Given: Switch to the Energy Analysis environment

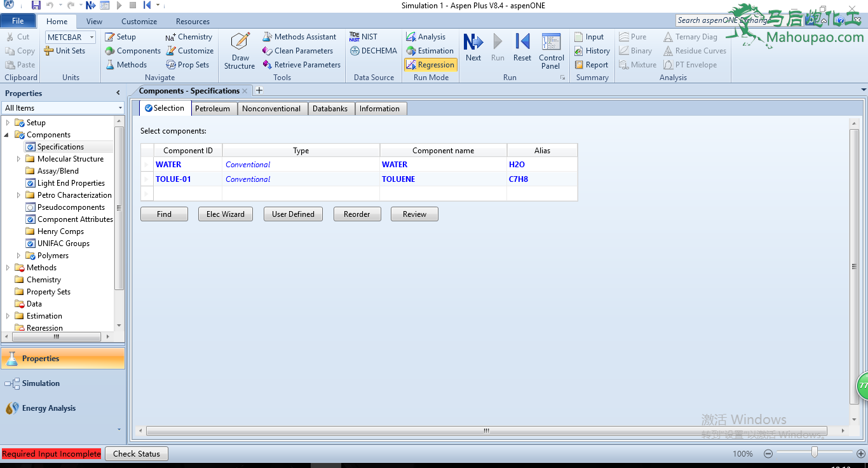Looking at the screenshot, I should [62, 408].
